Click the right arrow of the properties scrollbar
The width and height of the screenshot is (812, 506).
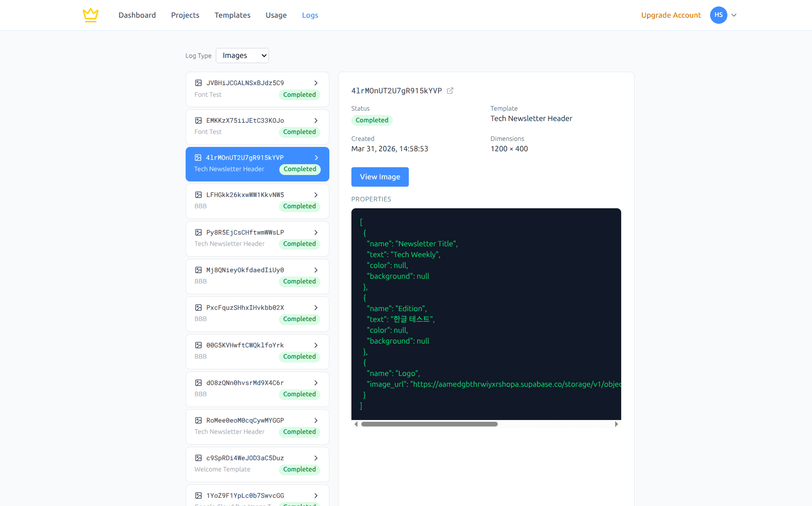[x=617, y=424]
